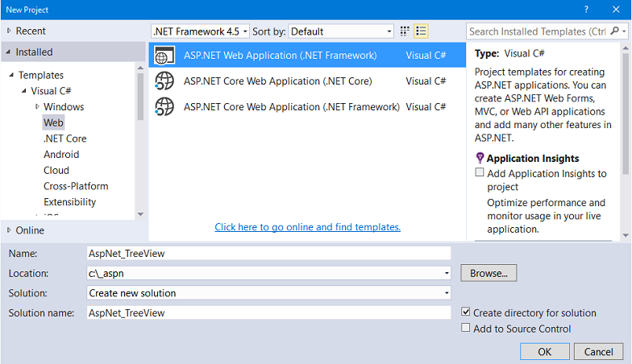Click description pane scrollbar up arrow

[626, 48]
